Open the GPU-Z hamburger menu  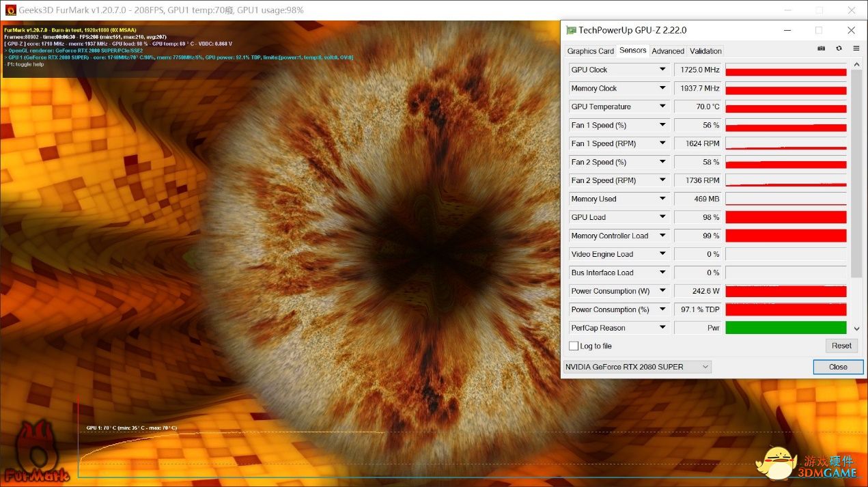856,48
